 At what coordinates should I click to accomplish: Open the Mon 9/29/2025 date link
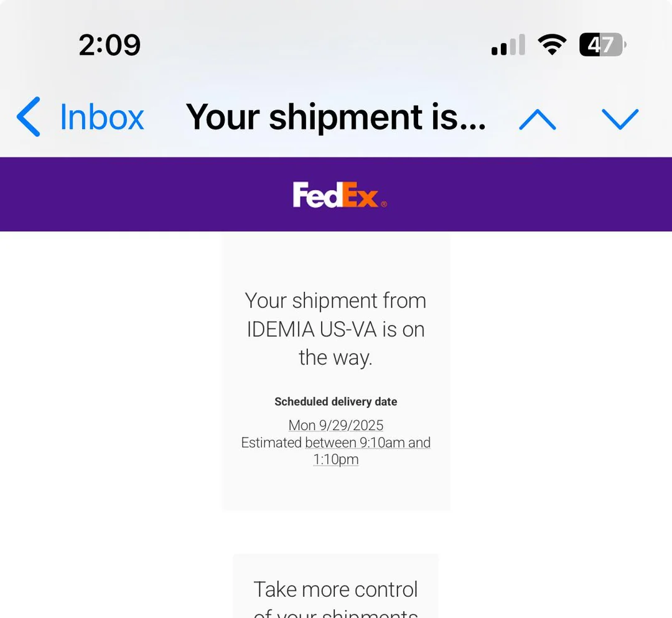tap(335, 426)
